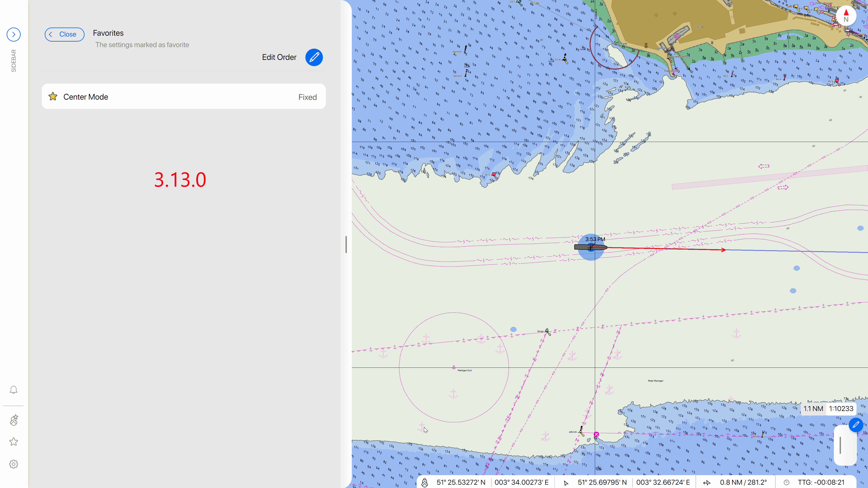Open Favorites via the star sidebar icon
Screen dimensions: 868x488
pos(14,441)
